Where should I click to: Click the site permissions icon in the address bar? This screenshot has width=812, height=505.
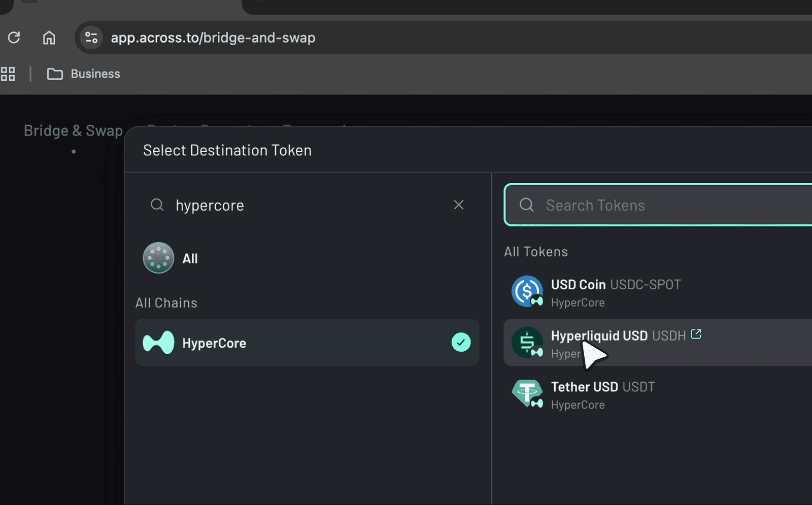(91, 37)
